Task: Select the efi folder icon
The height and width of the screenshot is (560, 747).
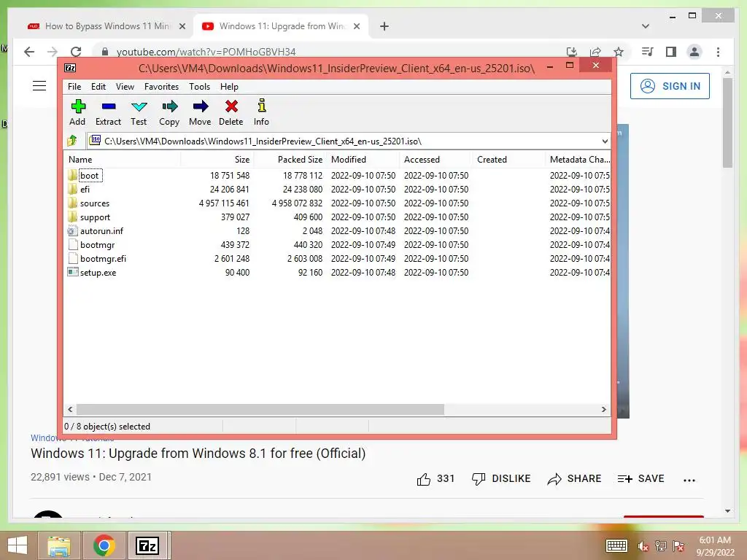Action: click(x=72, y=189)
